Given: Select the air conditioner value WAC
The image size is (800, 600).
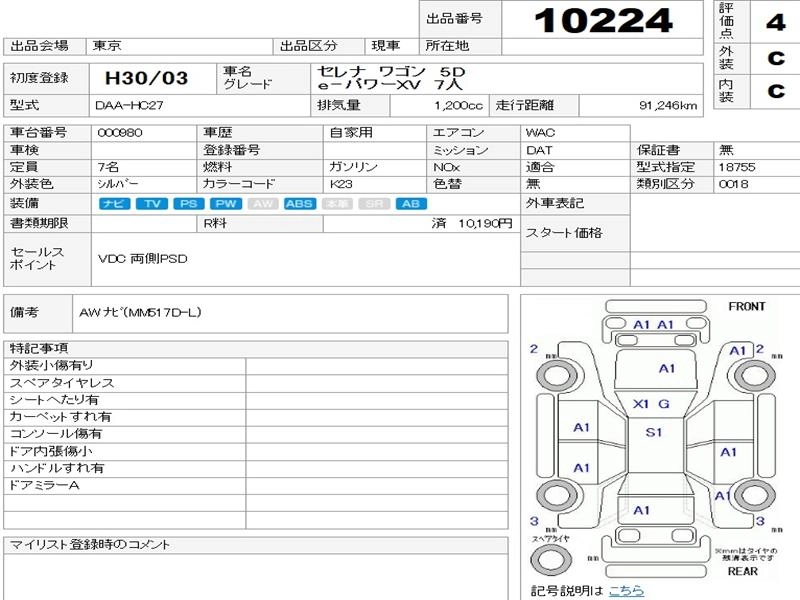Looking at the screenshot, I should pos(540,133).
